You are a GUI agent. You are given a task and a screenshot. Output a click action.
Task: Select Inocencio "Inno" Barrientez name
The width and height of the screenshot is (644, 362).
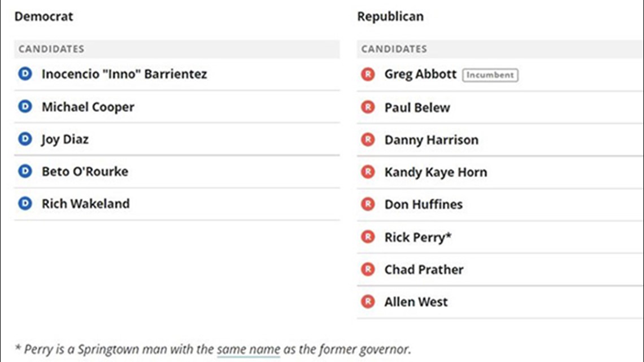point(124,74)
